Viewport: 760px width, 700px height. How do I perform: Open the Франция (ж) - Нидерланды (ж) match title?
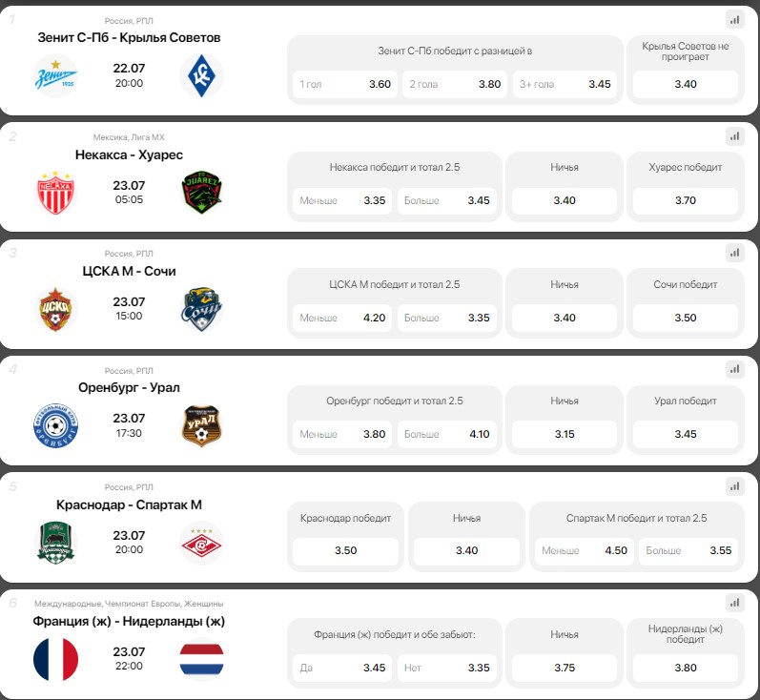[129, 621]
